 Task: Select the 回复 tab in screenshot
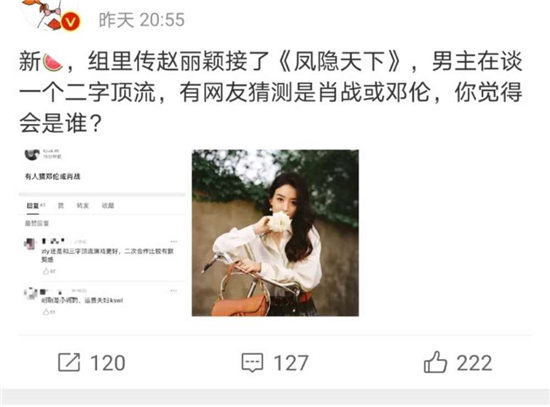(x=33, y=206)
